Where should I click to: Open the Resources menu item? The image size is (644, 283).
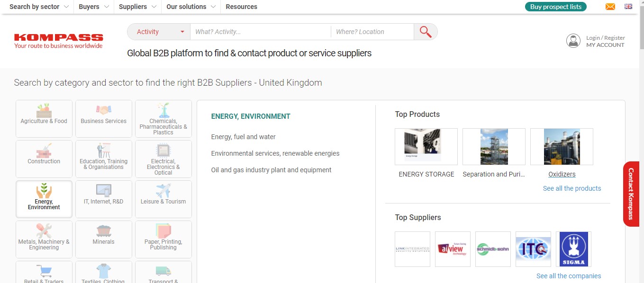click(x=241, y=7)
